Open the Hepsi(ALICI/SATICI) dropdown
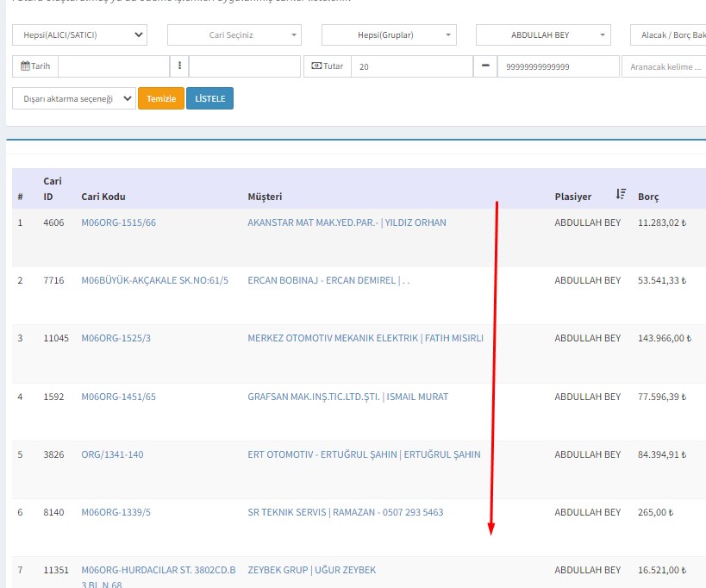The height and width of the screenshot is (588, 706). (x=79, y=35)
